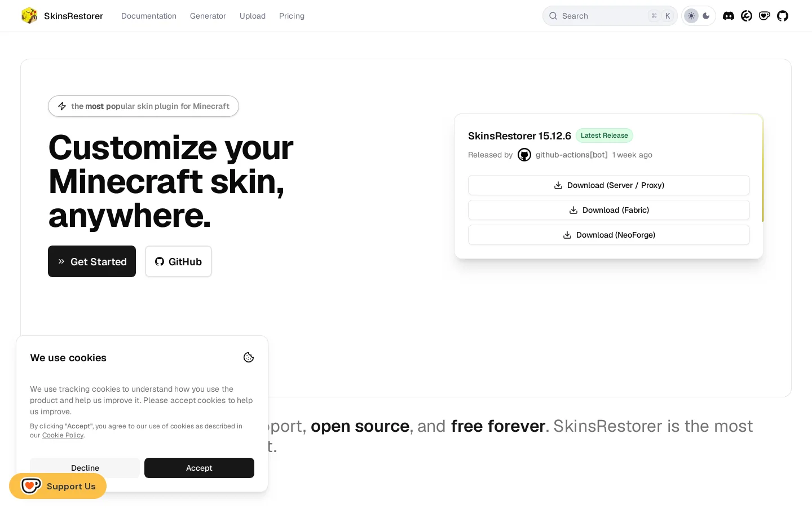
Task: Open the GitHub icon in top navigation
Action: pyautogui.click(x=783, y=16)
